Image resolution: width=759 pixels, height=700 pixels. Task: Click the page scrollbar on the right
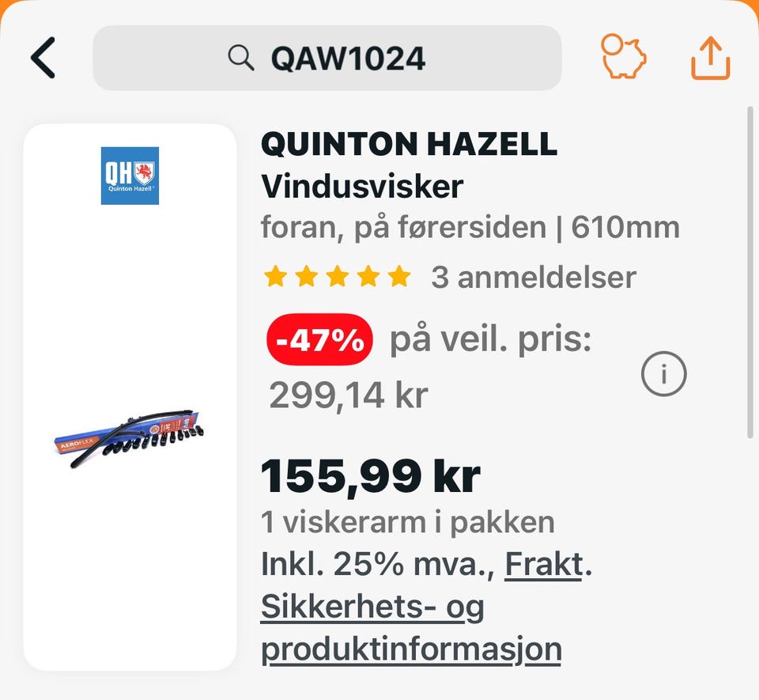(x=750, y=273)
